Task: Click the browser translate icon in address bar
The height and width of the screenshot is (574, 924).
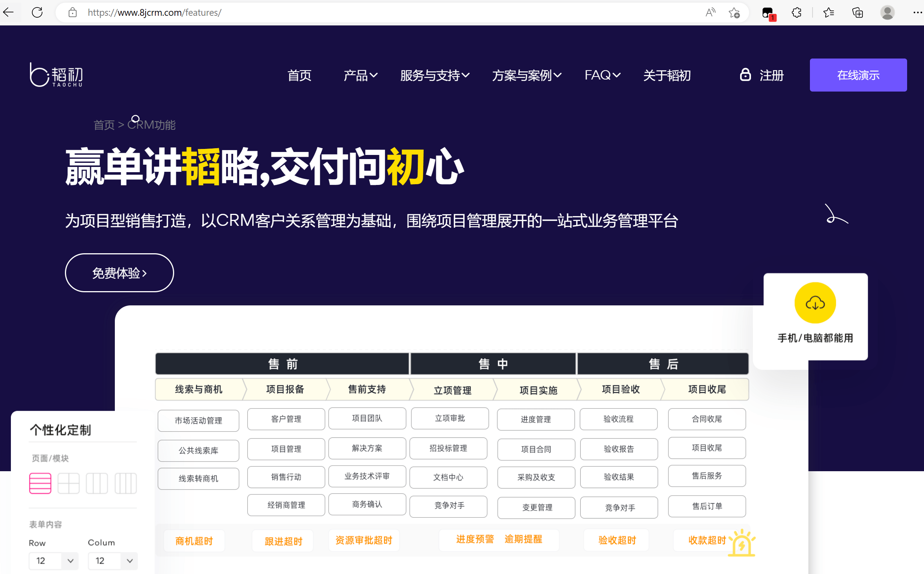Action: [710, 12]
